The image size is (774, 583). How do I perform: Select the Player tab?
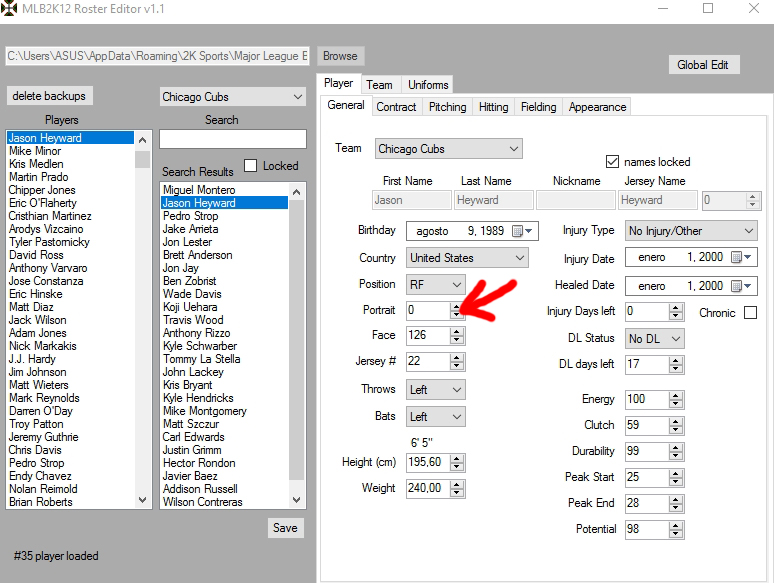(x=338, y=83)
